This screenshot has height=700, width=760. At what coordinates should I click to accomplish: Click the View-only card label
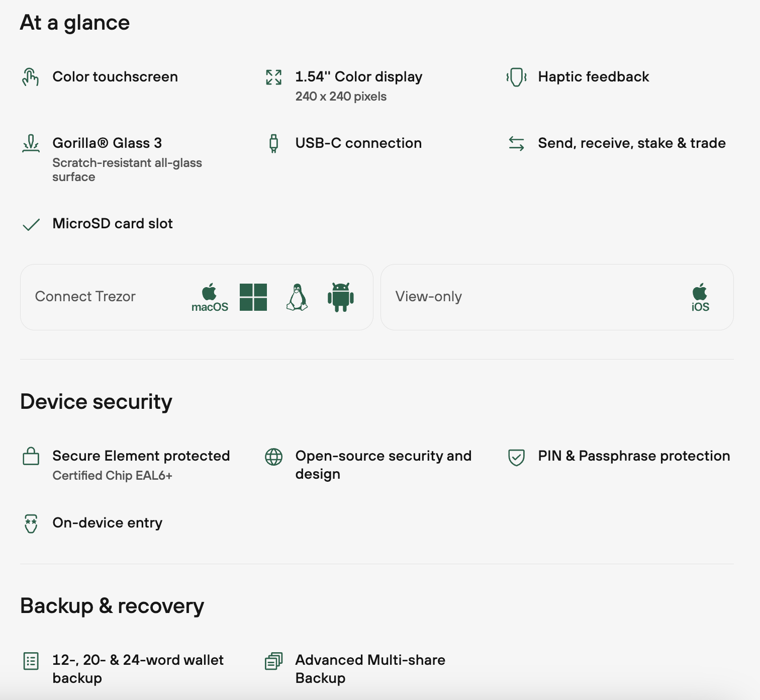tap(428, 297)
